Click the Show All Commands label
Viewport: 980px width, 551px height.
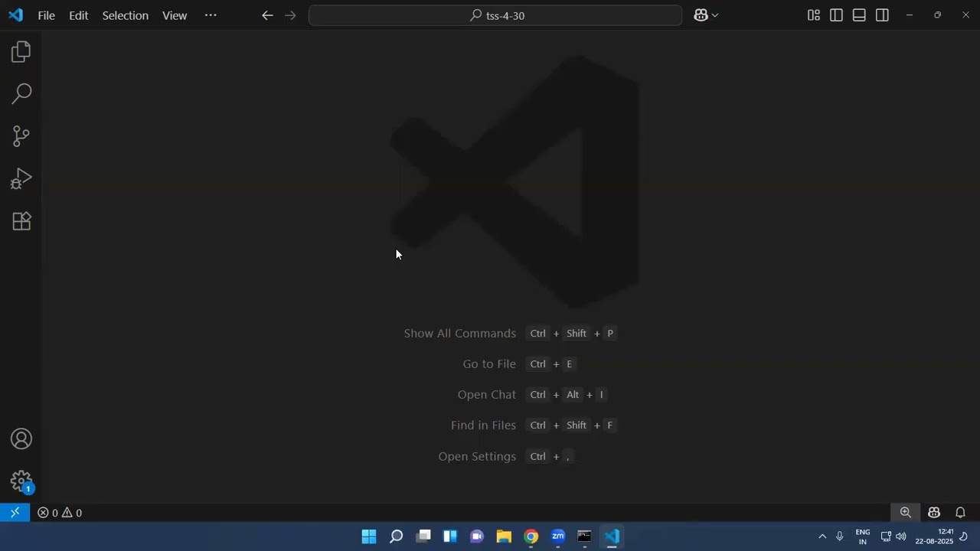click(x=460, y=334)
